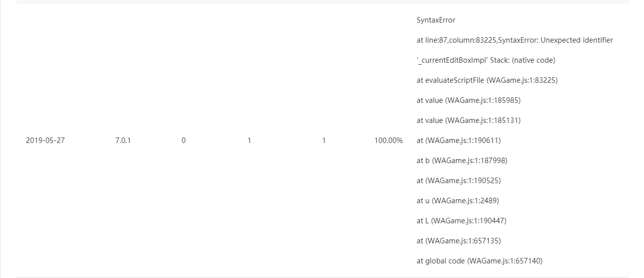Viewport: 644px width, 278px height.
Task: Click the SyntaxError title text
Action: [436, 20]
